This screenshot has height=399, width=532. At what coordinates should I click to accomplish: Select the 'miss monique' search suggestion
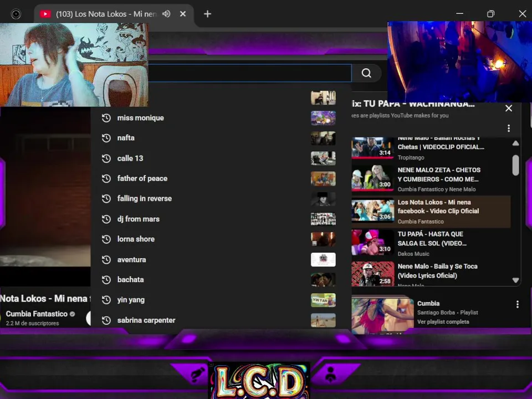(221, 117)
